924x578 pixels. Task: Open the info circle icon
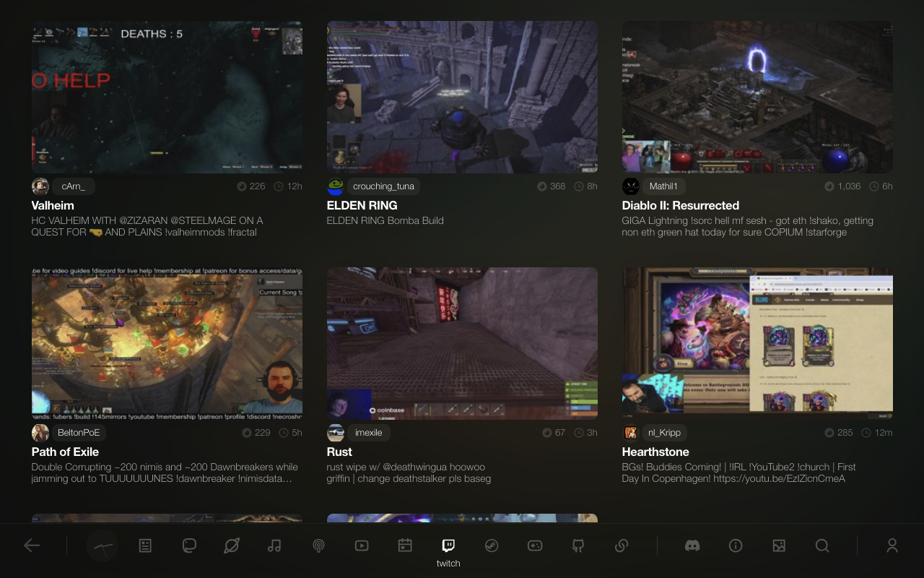click(736, 545)
